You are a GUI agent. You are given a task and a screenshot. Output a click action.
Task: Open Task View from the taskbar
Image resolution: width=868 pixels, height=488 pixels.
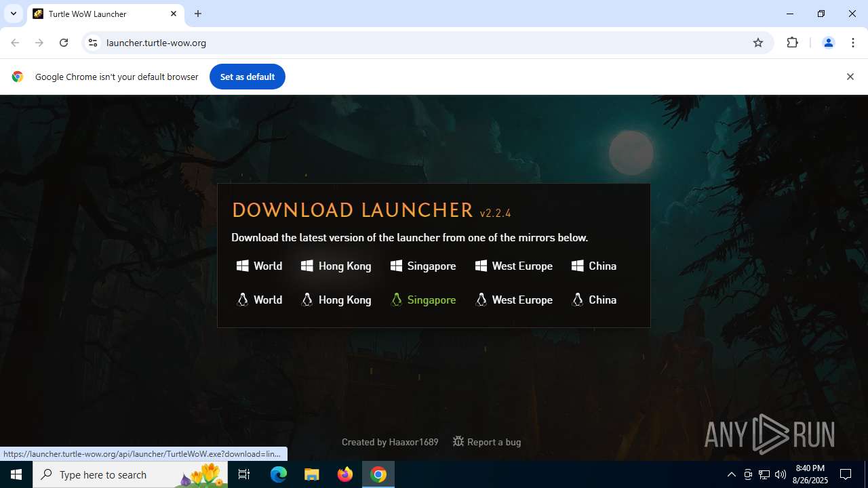pyautogui.click(x=245, y=474)
